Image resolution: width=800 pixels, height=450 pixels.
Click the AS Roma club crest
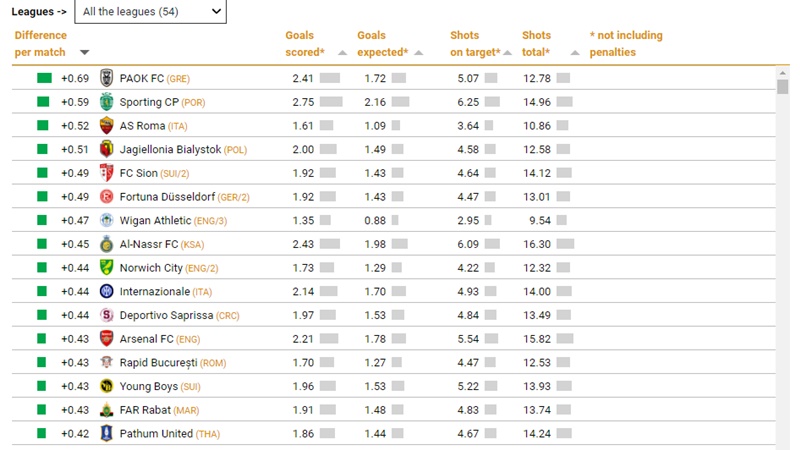point(107,125)
